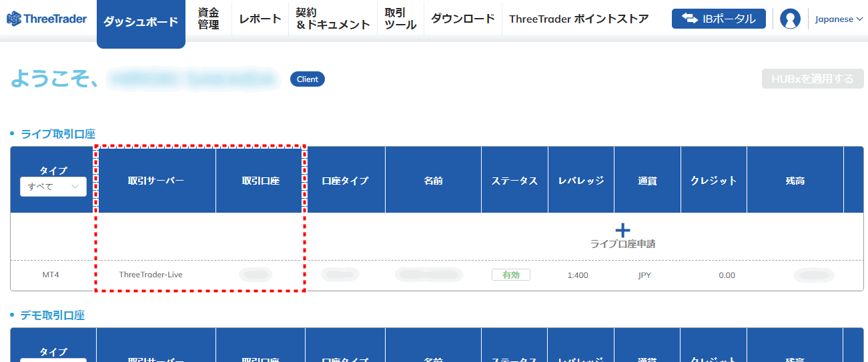This screenshot has width=868, height=362.
Task: Click the クレジット column header in live table
Action: (x=713, y=181)
